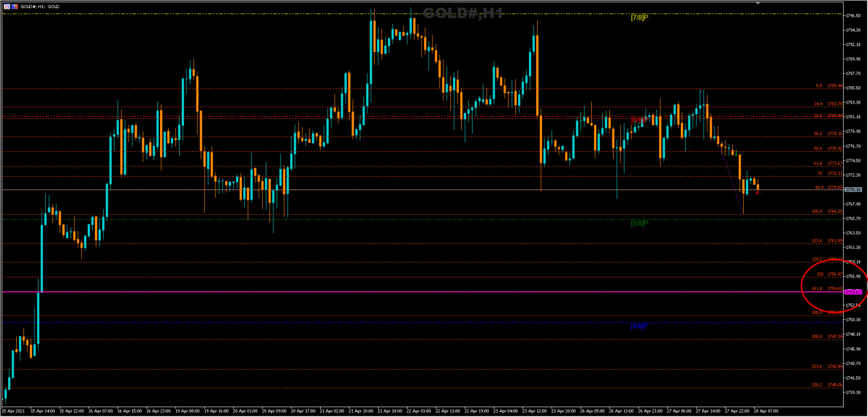868x417 pixels.
Task: Select the yellow [7/8]P level label
Action: [639, 17]
